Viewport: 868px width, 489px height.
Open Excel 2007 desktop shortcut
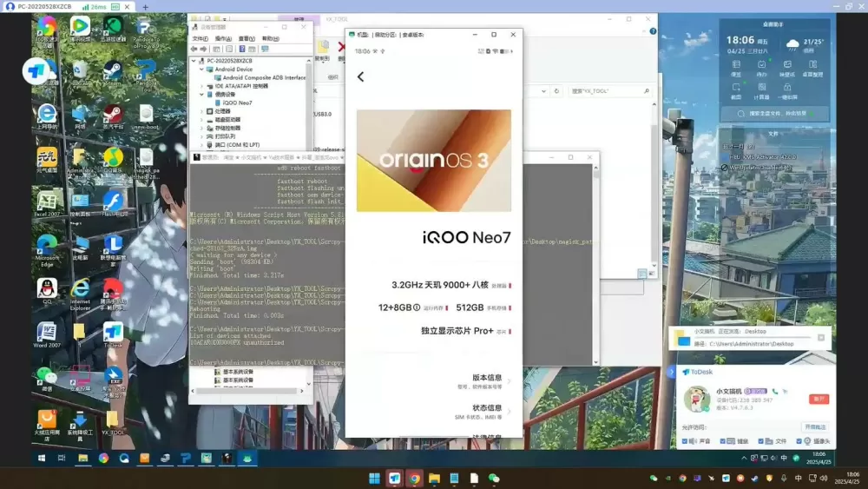tap(47, 204)
